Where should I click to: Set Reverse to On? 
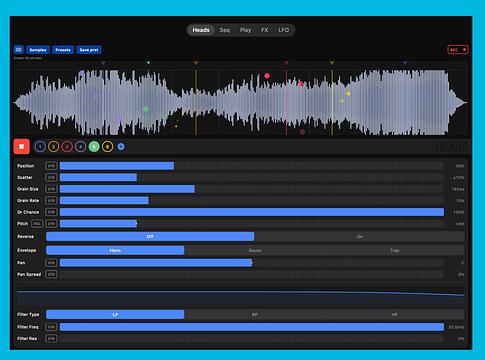click(359, 237)
